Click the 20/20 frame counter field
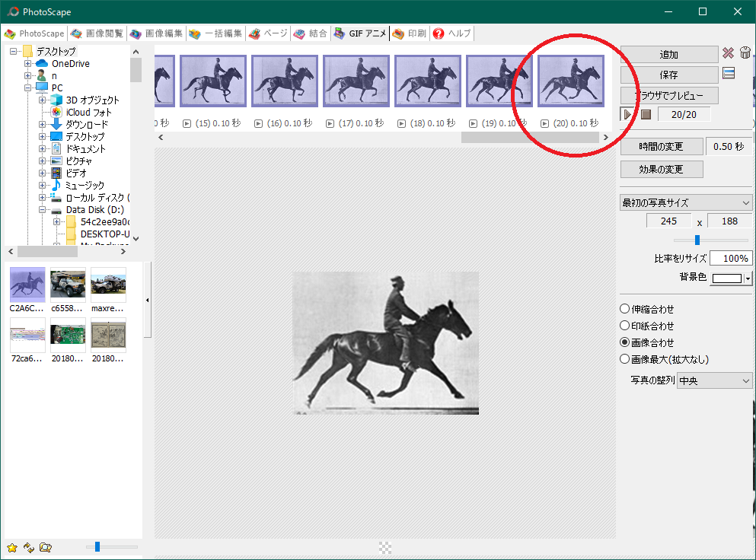 pyautogui.click(x=684, y=114)
